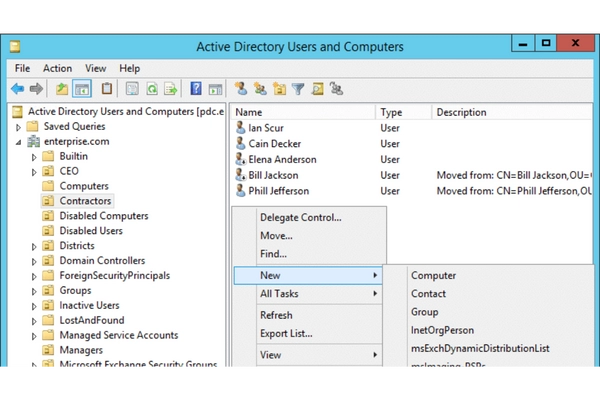Click the Forward arrow toolbar icon
The width and height of the screenshot is (600, 400).
click(x=36, y=89)
